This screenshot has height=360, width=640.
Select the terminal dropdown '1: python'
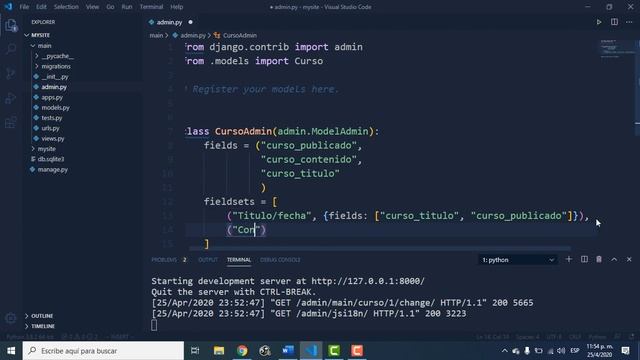[518, 260]
